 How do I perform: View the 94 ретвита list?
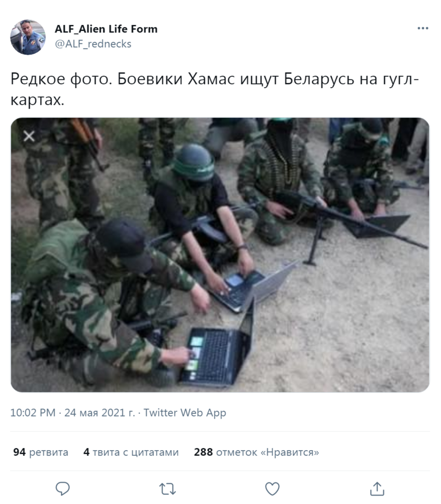click(41, 452)
